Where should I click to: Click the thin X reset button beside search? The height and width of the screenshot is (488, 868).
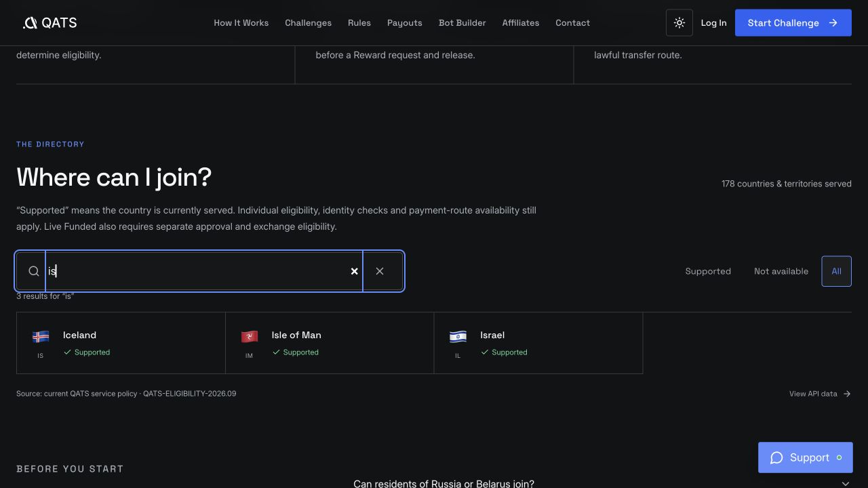click(x=380, y=271)
